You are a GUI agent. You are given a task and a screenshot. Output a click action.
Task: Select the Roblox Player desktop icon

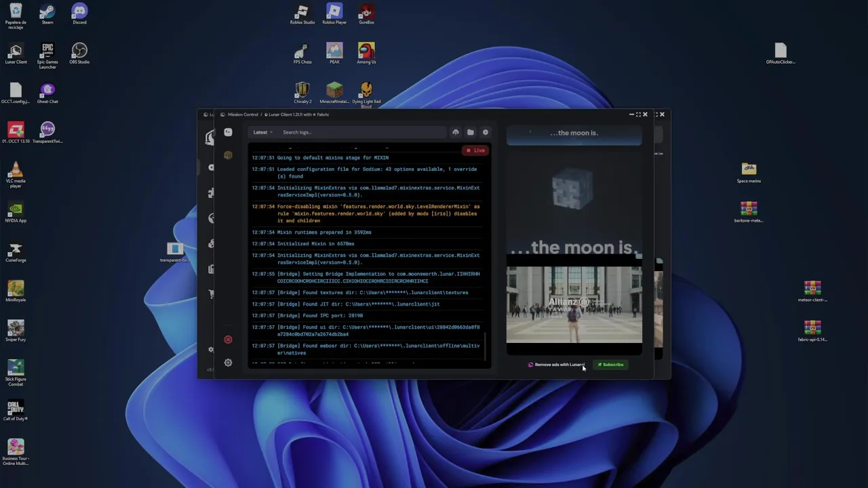pyautogui.click(x=334, y=14)
